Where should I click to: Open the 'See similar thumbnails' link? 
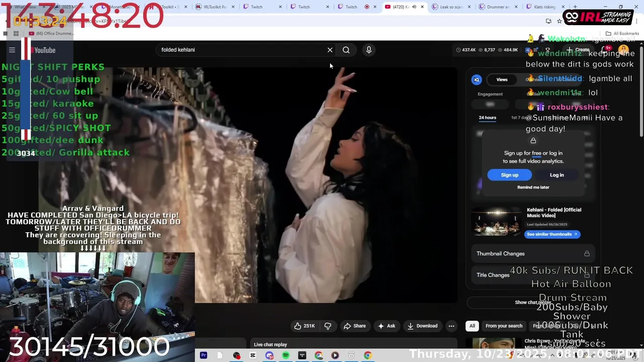[x=552, y=234]
